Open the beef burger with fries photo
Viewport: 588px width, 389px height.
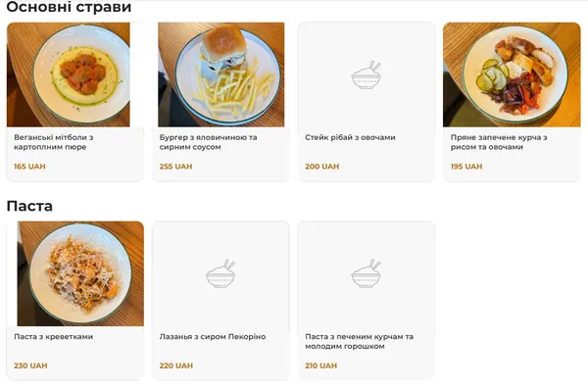(220, 74)
